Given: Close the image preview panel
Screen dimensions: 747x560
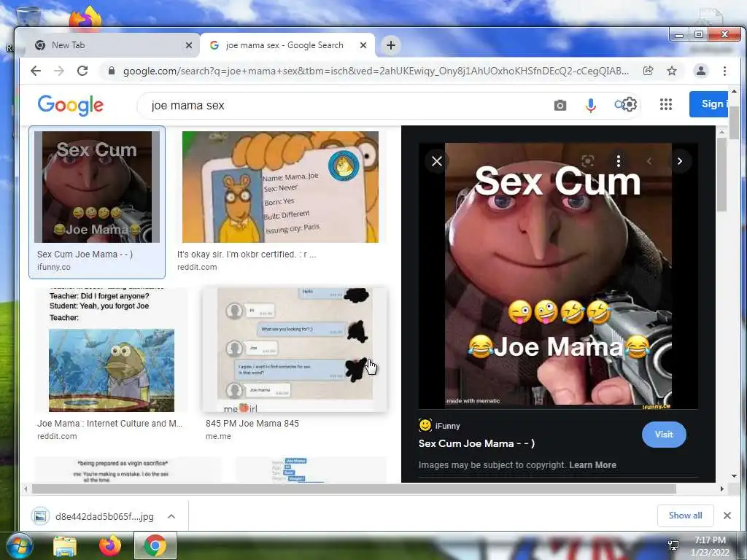Looking at the screenshot, I should 437,161.
